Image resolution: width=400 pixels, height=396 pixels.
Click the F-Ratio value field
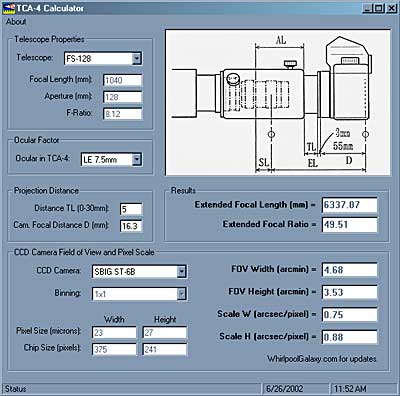[x=123, y=114]
